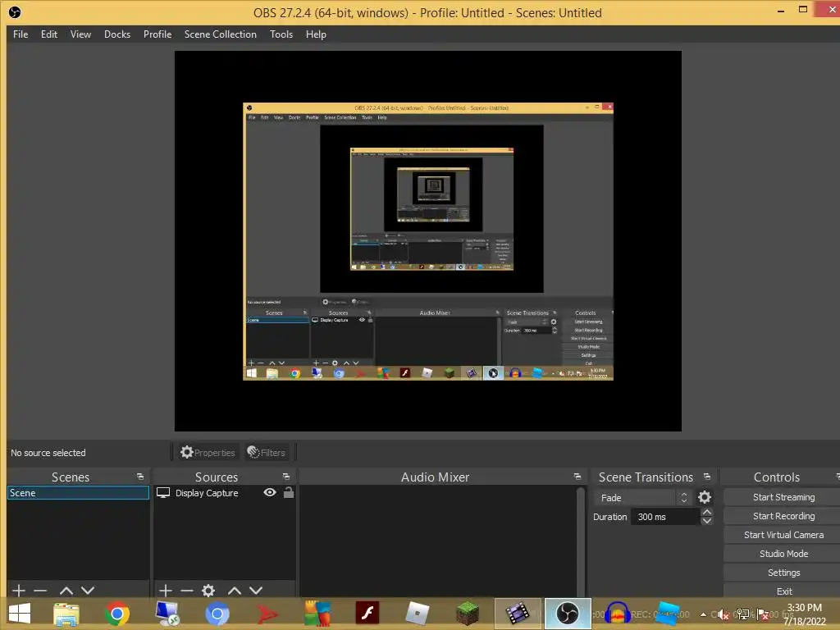Toggle the lock on Display Capture

pyautogui.click(x=289, y=492)
